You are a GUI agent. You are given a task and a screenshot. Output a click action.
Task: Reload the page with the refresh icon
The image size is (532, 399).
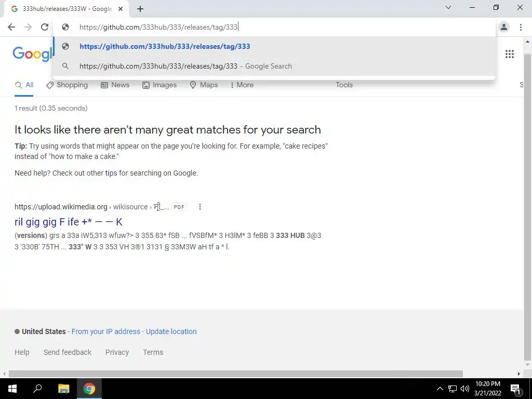coord(45,27)
